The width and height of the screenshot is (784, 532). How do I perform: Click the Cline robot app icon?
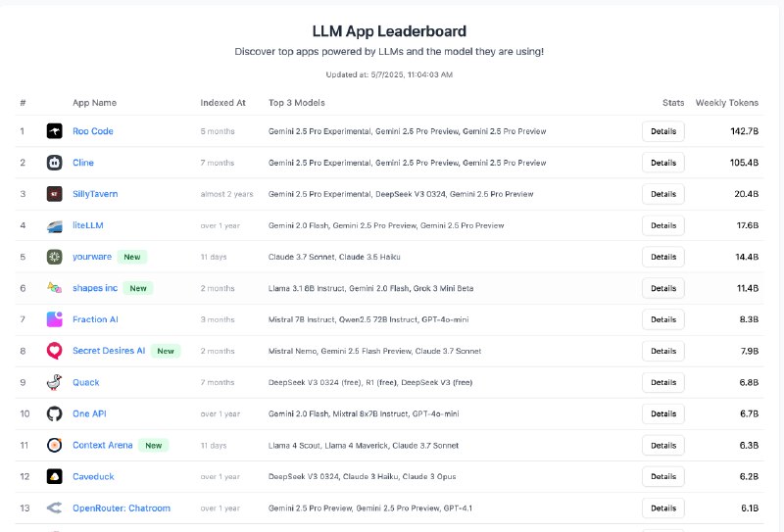coord(55,163)
